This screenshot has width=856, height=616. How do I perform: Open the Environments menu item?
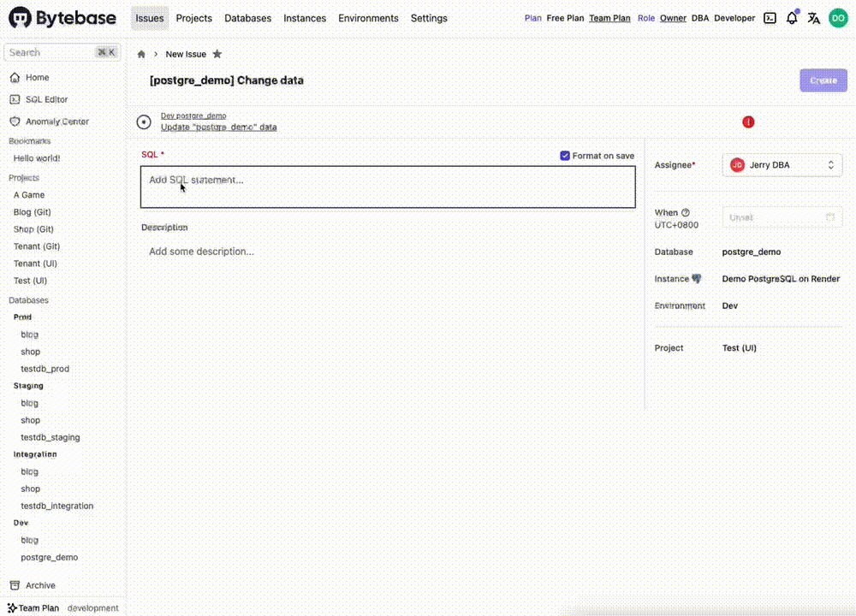click(368, 17)
